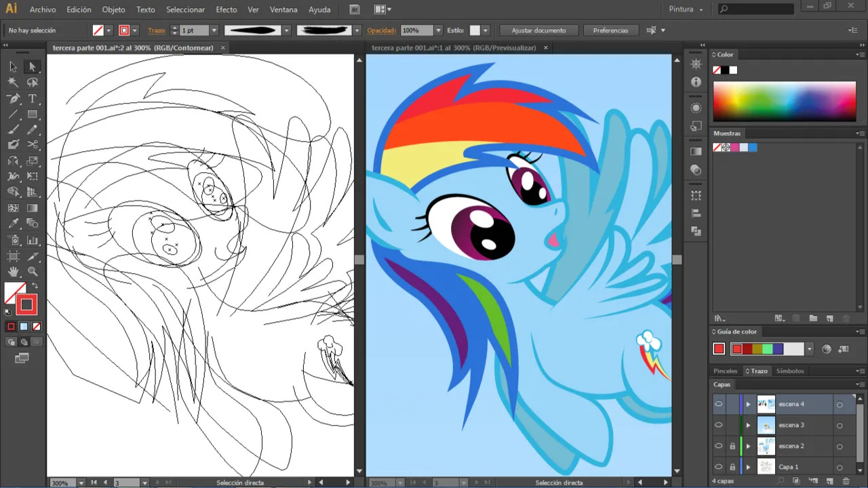The width and height of the screenshot is (868, 488).
Task: Select the Zoom tool
Action: 32,272
